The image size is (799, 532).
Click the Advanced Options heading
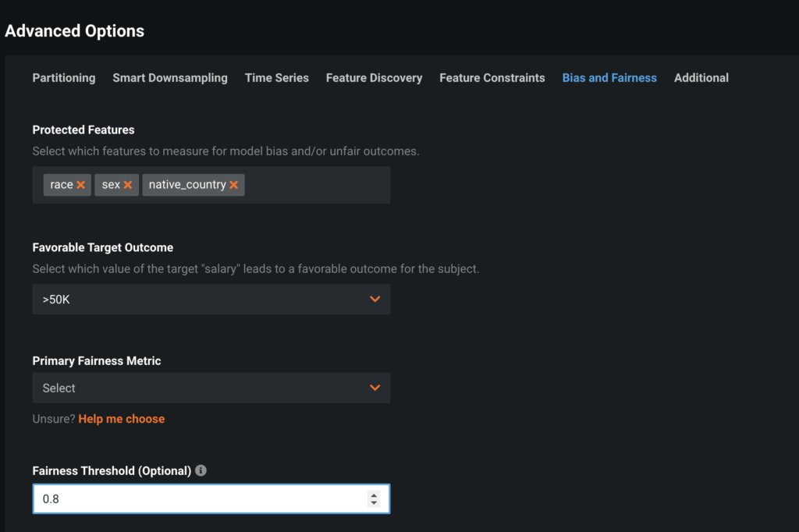74,31
